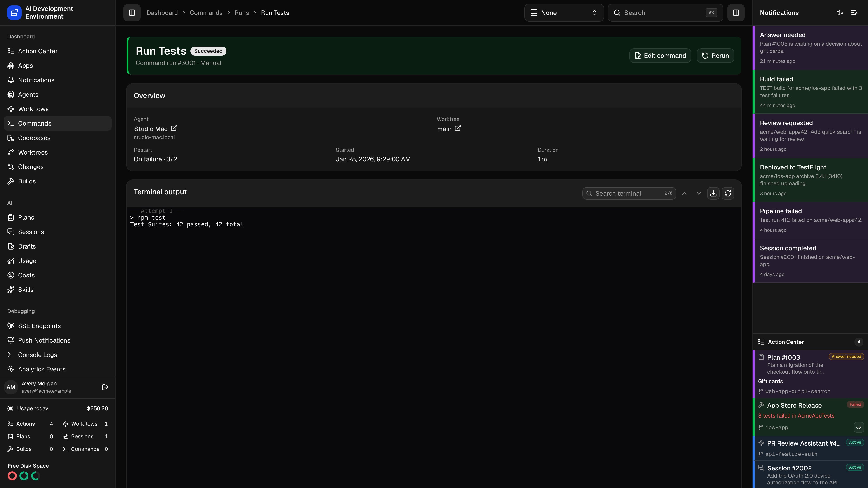
Task: Open the Pipeline failed notification
Action: [810, 220]
